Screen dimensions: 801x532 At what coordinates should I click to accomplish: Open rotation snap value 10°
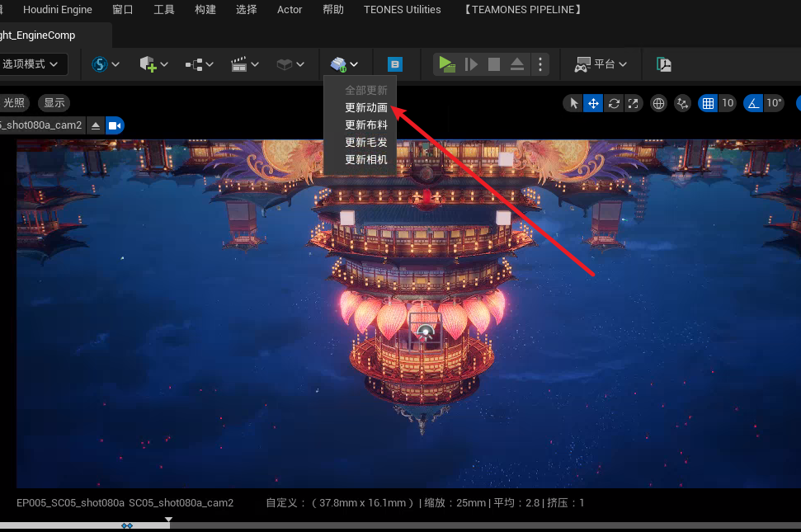tap(774, 104)
